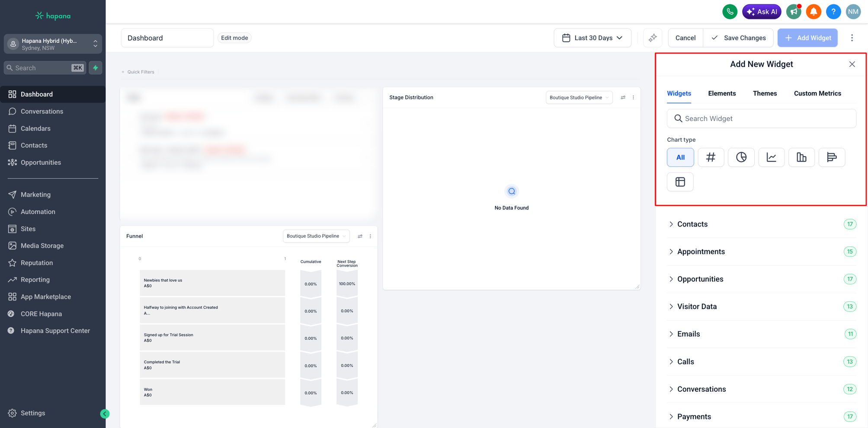This screenshot has width=868, height=428.
Task: Click the Ask AI button
Action: point(762,12)
